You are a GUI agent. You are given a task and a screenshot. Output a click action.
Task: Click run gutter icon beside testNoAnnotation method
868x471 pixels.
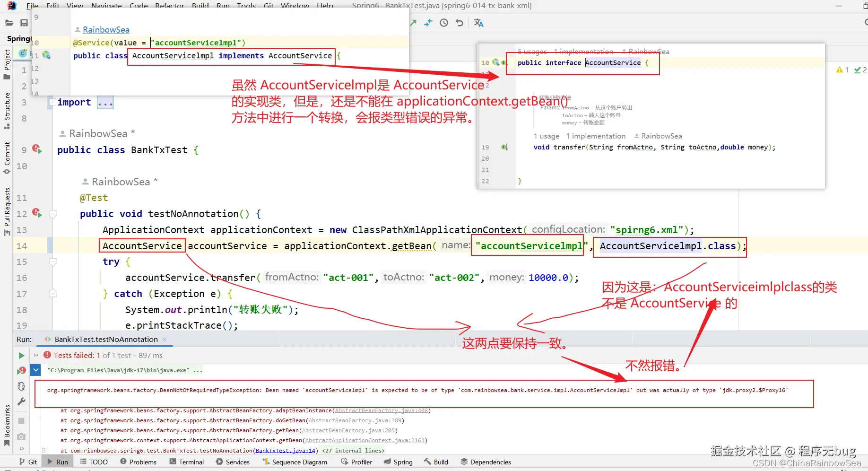pos(37,213)
